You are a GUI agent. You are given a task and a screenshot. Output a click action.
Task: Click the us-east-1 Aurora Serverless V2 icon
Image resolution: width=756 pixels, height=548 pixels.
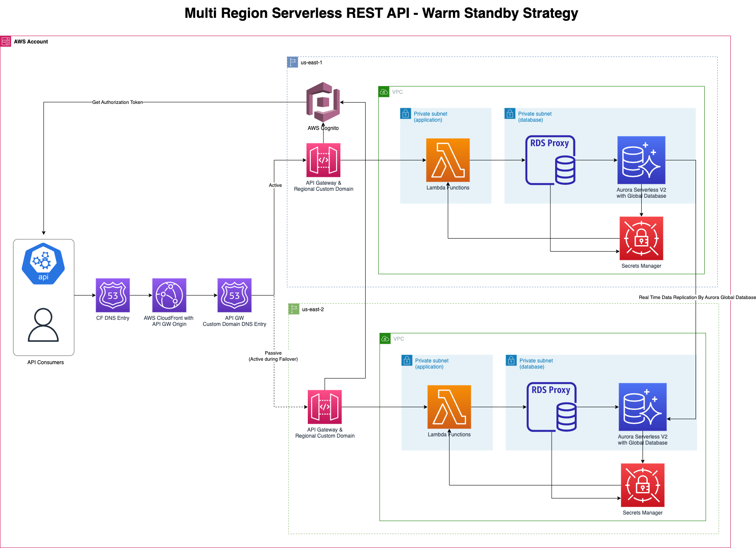click(641, 160)
